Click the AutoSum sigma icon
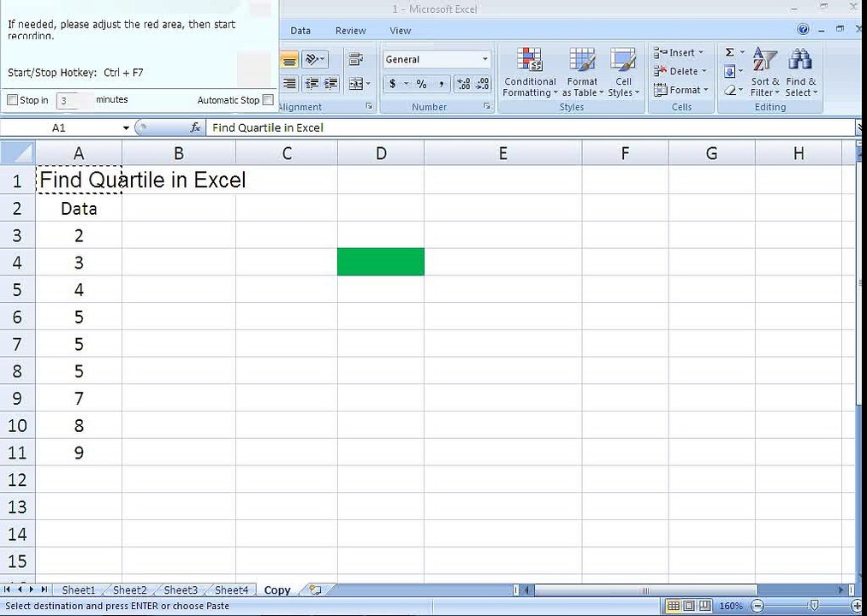 pyautogui.click(x=730, y=52)
